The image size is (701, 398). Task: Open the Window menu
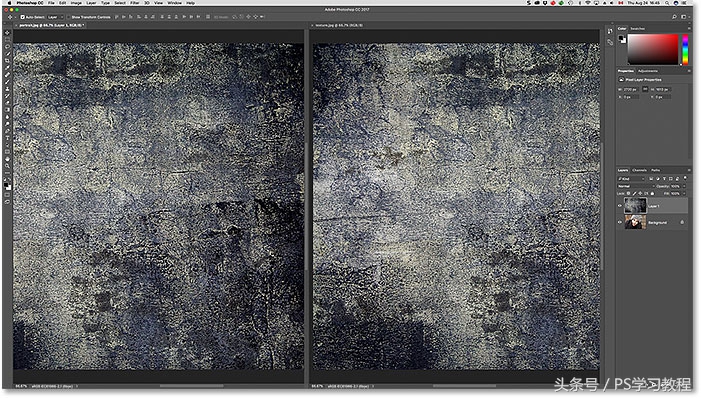[174, 3]
